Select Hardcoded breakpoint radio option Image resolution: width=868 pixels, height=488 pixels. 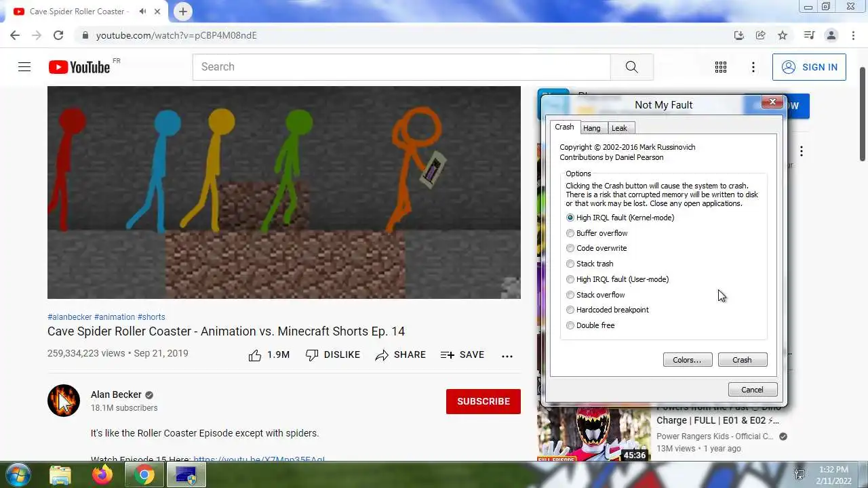(x=608, y=310)
